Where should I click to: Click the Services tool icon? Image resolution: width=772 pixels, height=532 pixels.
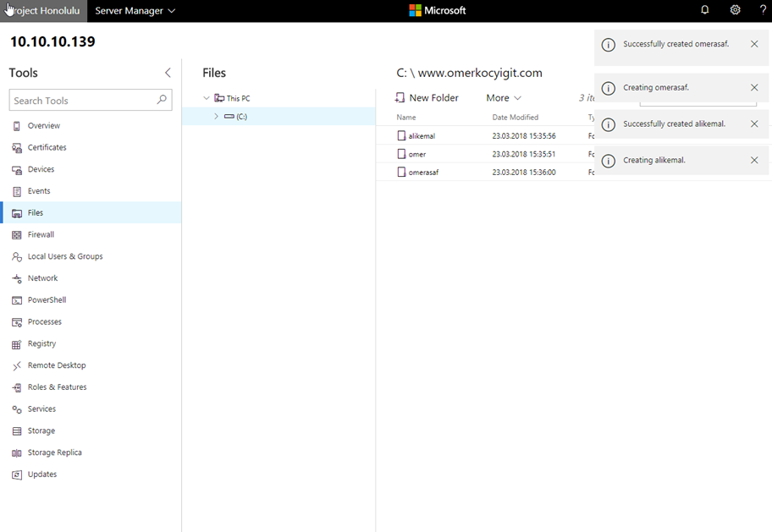[x=17, y=409]
